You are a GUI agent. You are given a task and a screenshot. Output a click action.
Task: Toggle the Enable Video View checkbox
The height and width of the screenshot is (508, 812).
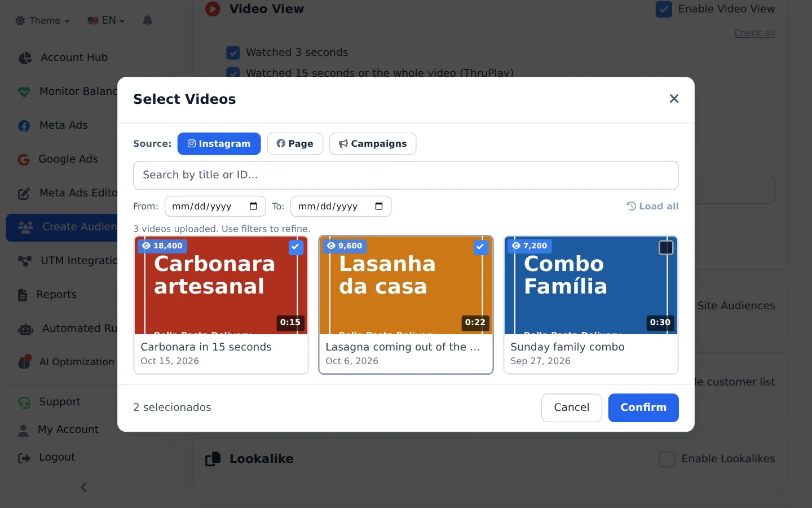pos(664,9)
